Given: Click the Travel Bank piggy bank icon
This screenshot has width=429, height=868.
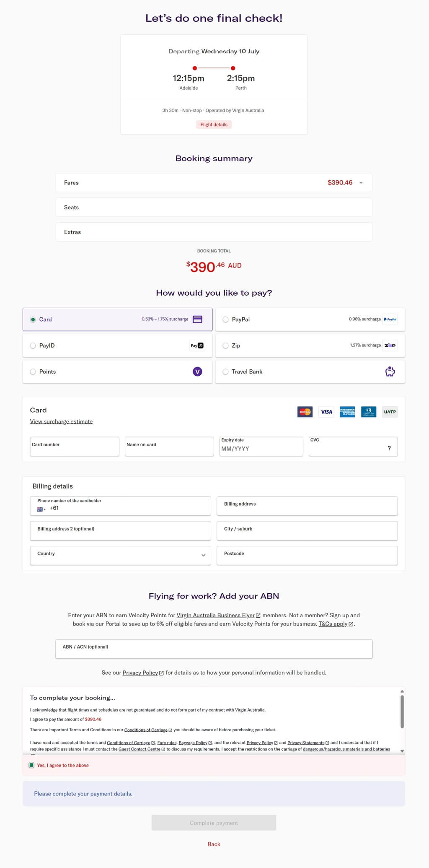Looking at the screenshot, I should click(x=390, y=372).
